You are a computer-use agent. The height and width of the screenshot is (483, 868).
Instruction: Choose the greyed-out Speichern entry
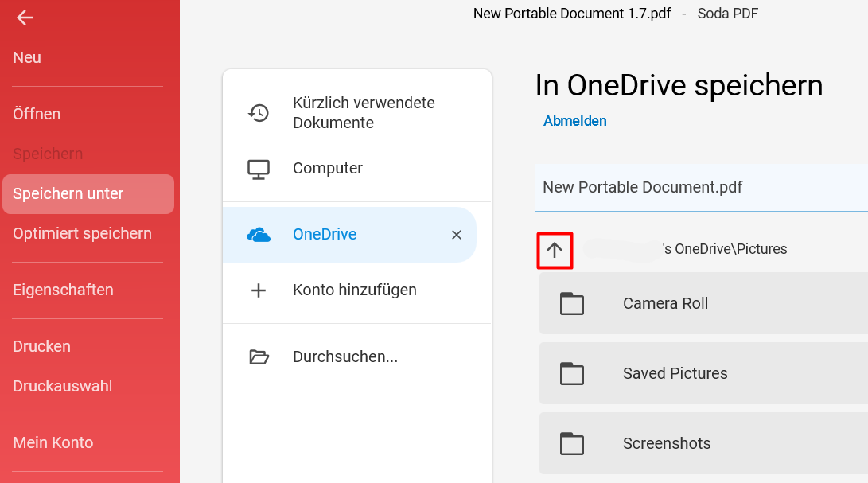tap(48, 154)
